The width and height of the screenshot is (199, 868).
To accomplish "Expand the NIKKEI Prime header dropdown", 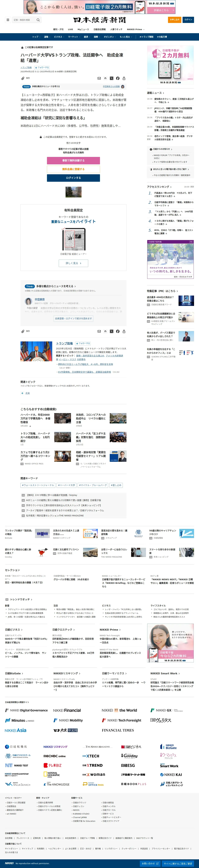I will (x=136, y=29).
